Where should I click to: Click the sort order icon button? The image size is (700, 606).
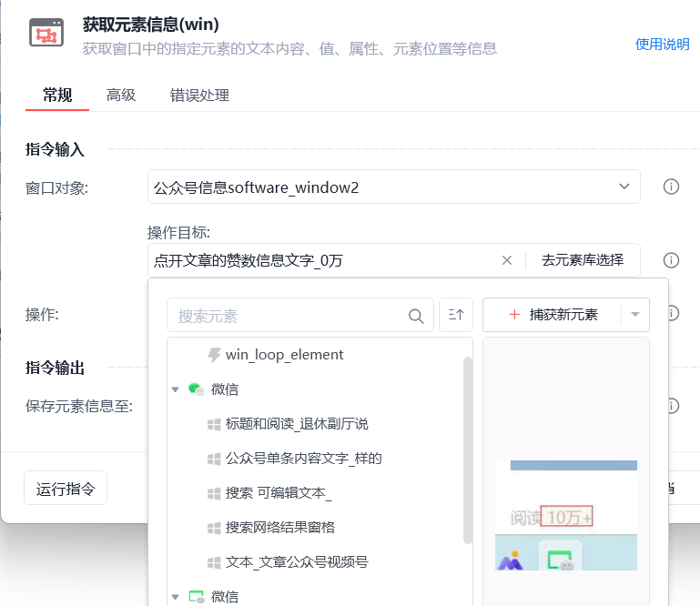pos(456,315)
